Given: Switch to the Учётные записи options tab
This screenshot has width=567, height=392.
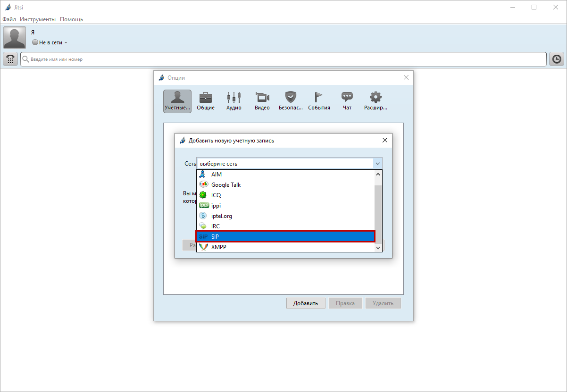Looking at the screenshot, I should pos(177,101).
